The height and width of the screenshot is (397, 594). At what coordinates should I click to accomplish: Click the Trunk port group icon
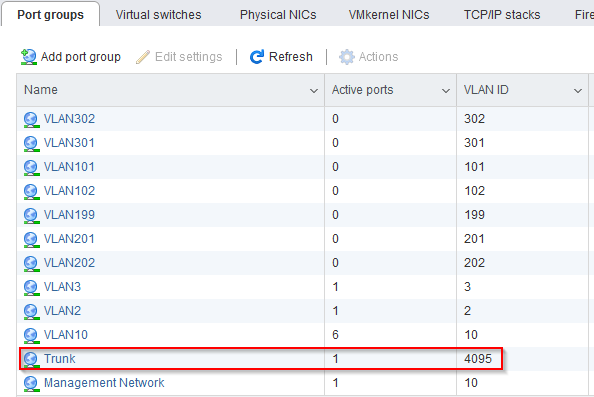point(31,359)
